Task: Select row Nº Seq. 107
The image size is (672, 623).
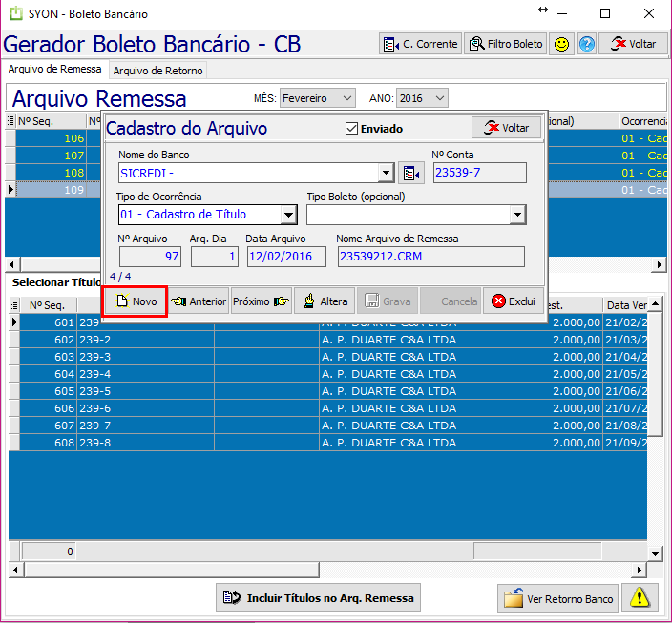Action: pyautogui.click(x=51, y=156)
